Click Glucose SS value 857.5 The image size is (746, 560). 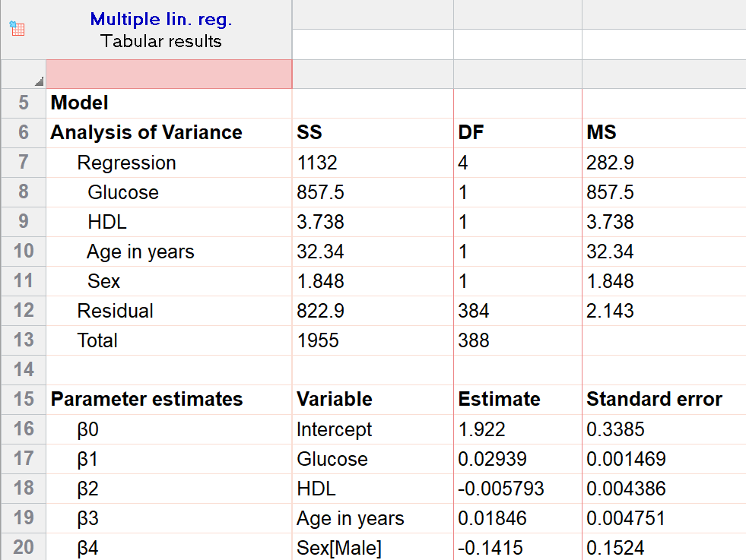pos(320,192)
